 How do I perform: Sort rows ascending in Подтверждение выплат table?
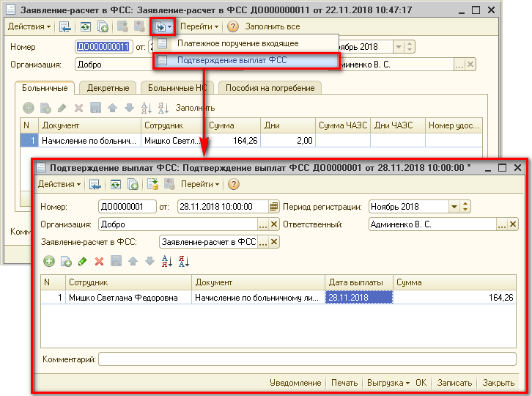point(166,261)
